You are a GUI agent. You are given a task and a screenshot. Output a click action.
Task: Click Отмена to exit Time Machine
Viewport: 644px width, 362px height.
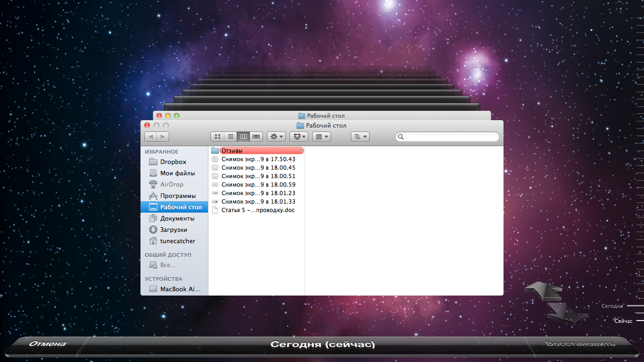(47, 344)
